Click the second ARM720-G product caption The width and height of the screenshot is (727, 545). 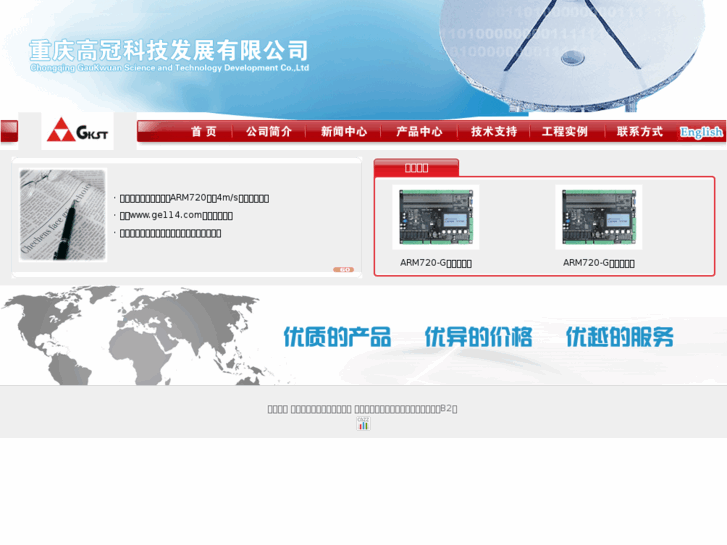tap(599, 263)
